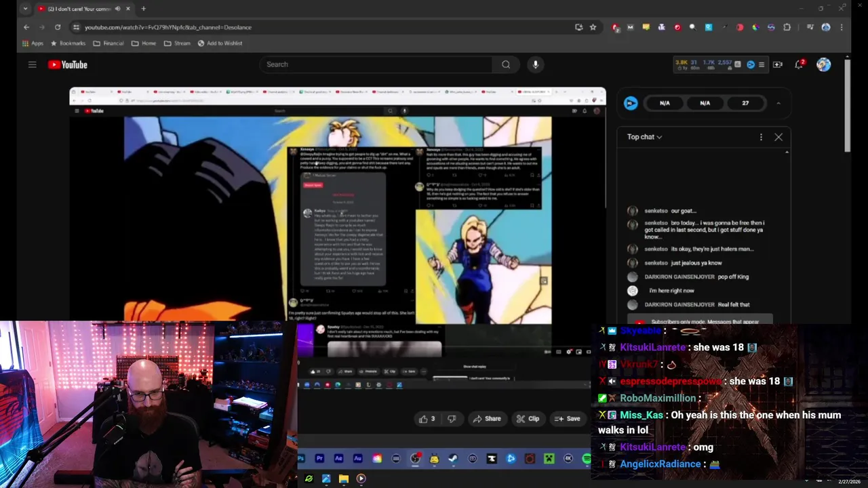The height and width of the screenshot is (488, 868).
Task: Open File Explorer folder icon
Action: point(344,479)
